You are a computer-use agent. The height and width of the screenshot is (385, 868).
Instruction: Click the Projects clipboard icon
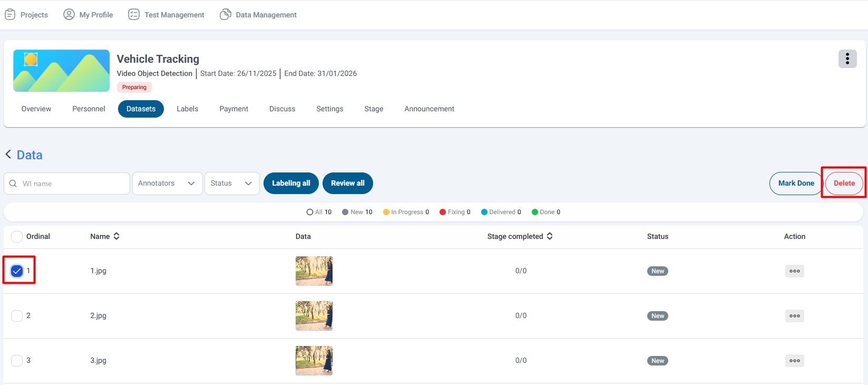coord(10,15)
